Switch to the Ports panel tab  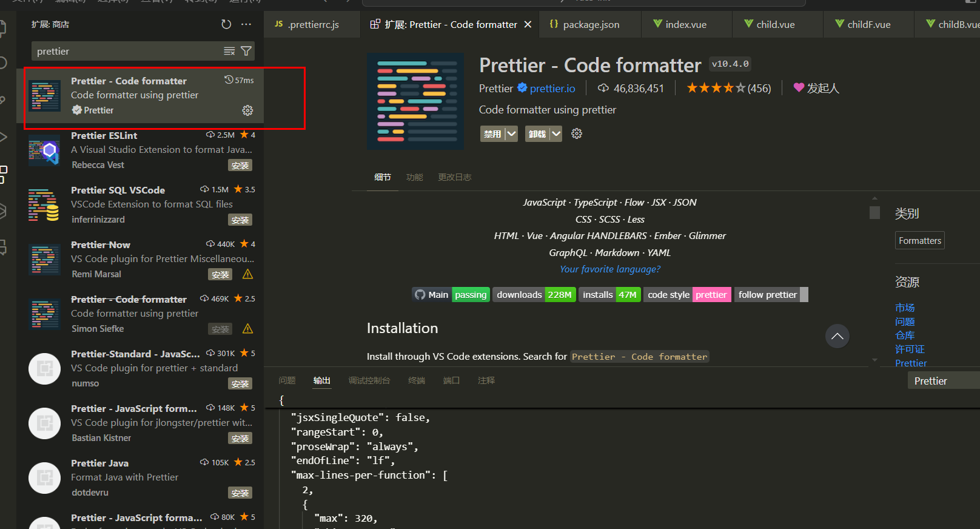click(x=451, y=380)
